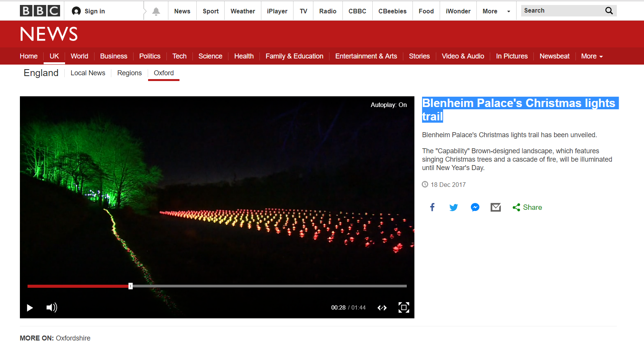
Task: Select the UK news tab
Action: tap(54, 56)
